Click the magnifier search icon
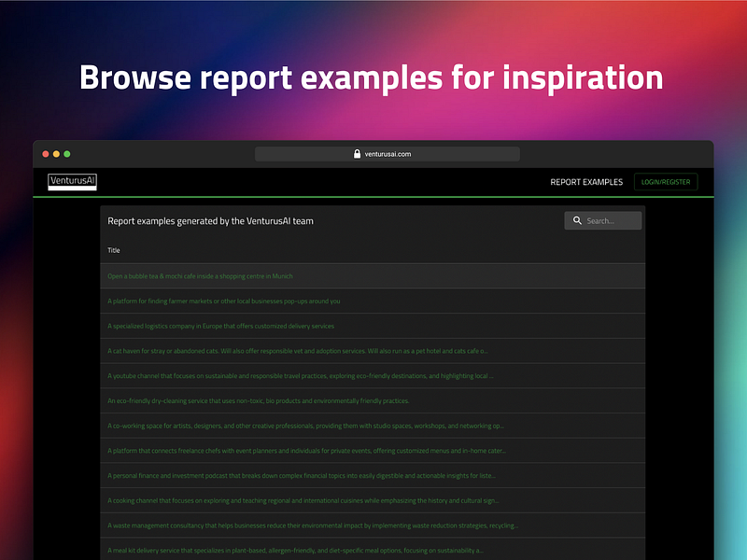Viewport: 747px width, 560px height. click(577, 220)
